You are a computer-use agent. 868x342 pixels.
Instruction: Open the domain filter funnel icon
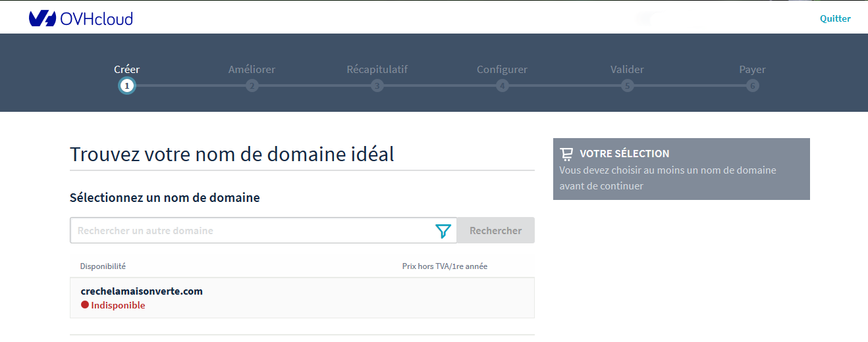[443, 231]
